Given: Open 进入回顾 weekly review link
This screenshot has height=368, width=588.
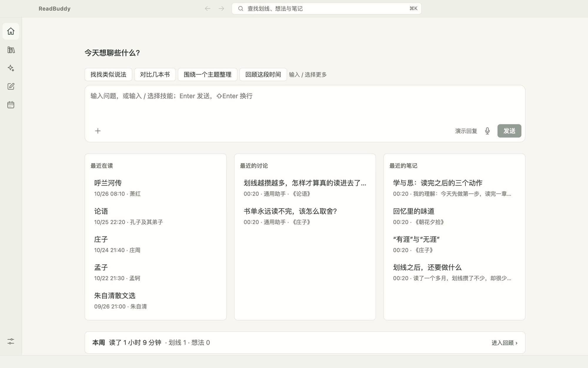Looking at the screenshot, I should pos(505,343).
